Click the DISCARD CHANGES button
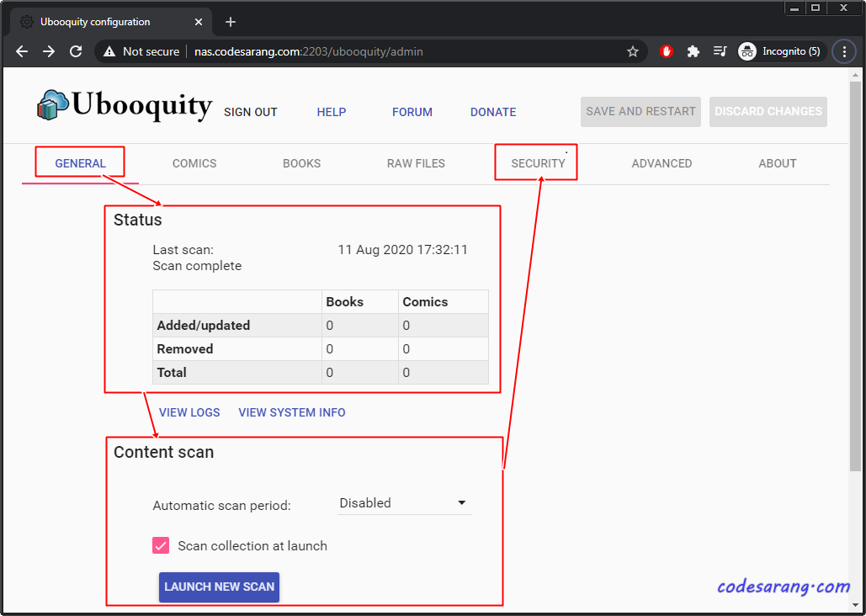 coord(768,112)
